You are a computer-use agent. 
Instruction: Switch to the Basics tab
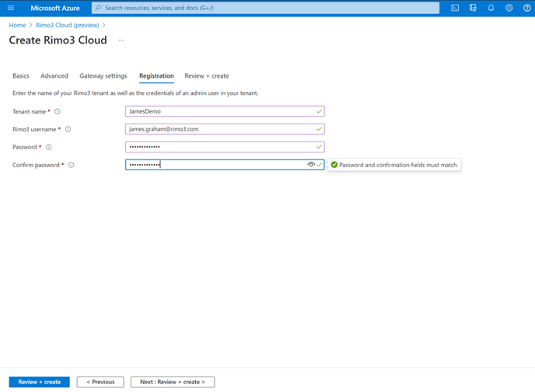(x=21, y=75)
